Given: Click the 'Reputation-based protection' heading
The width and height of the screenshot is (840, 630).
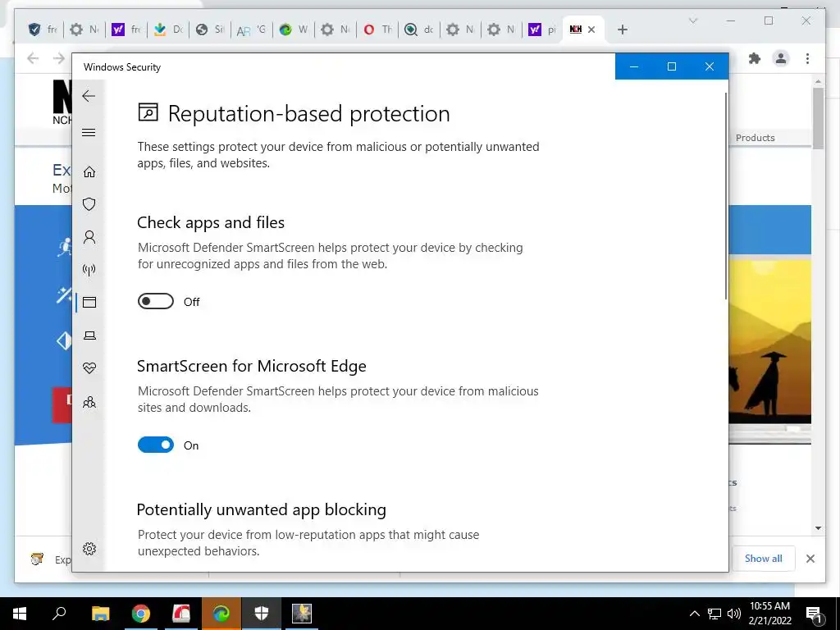Looking at the screenshot, I should coord(308,113).
